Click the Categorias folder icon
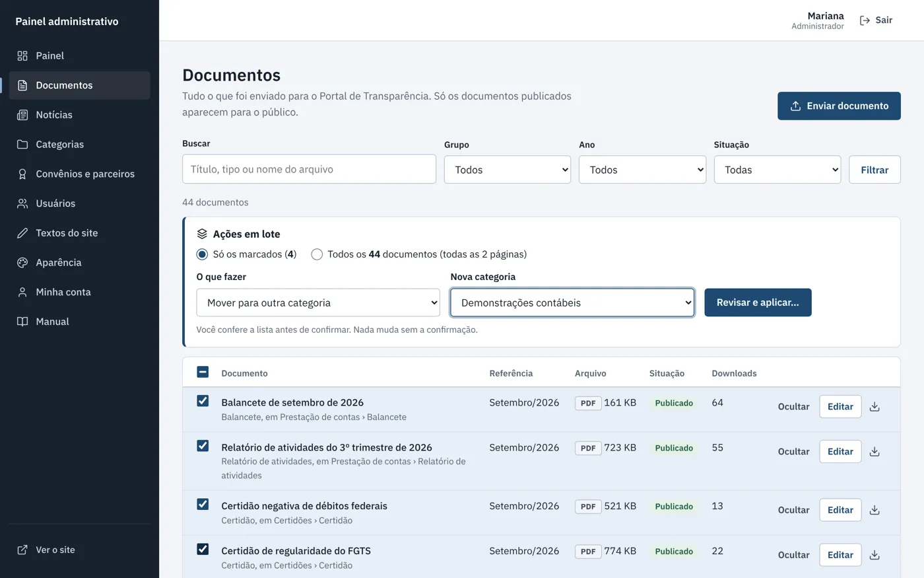The height and width of the screenshot is (578, 924). (22, 144)
